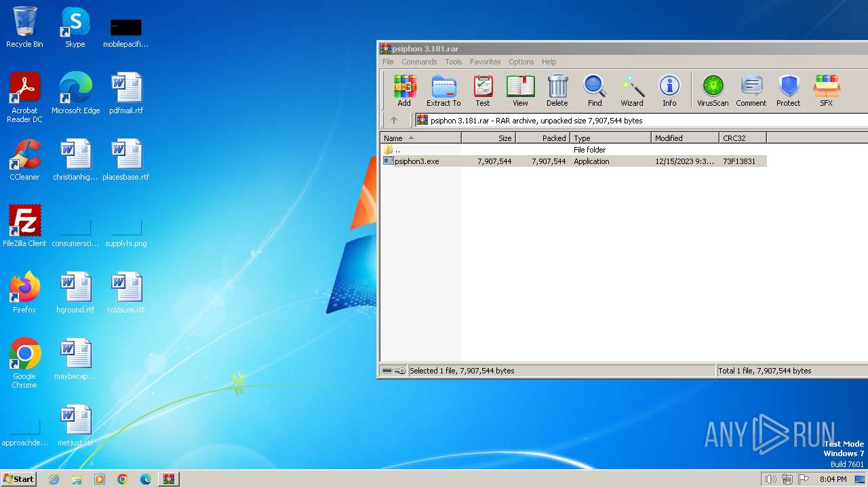Select the CCleaner desktop shortcut
The width and height of the screenshot is (868, 488).
(x=24, y=160)
